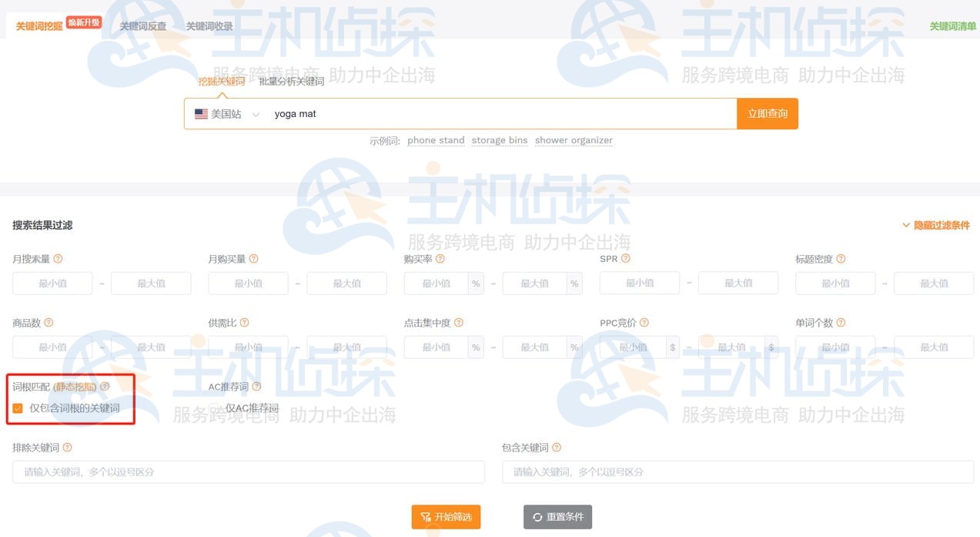Click the yoga mat keyword input field

coord(462,113)
